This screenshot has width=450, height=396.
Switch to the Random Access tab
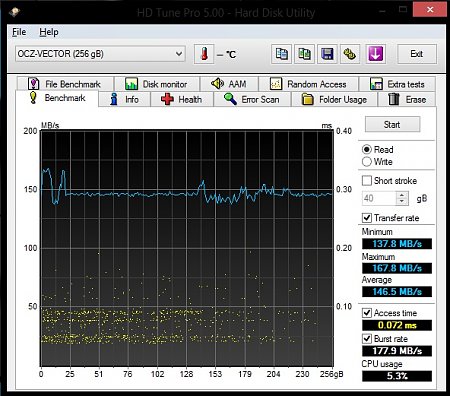click(x=308, y=84)
